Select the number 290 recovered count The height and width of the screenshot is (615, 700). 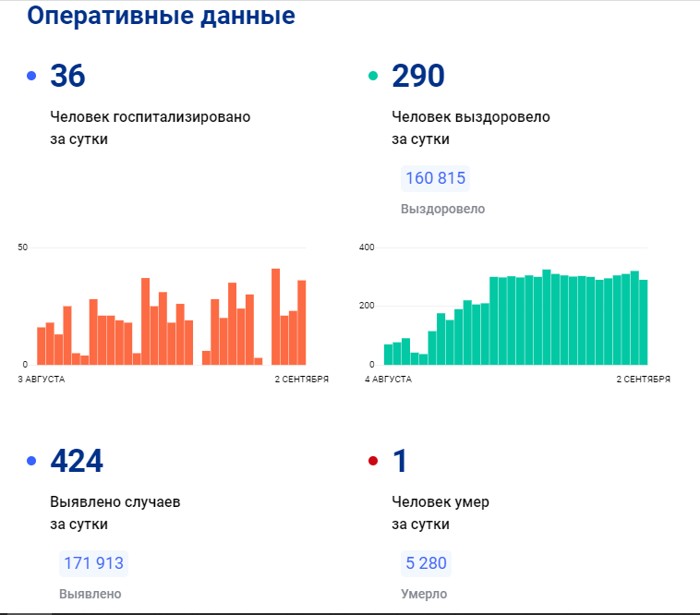418,76
